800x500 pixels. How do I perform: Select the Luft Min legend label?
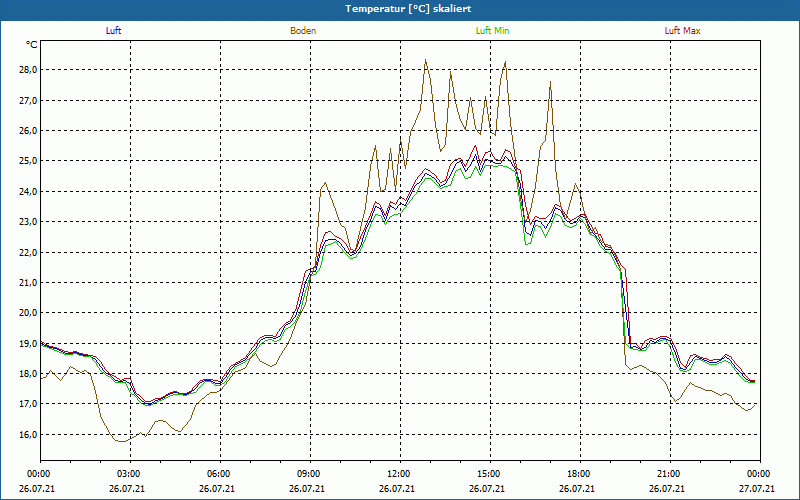(x=491, y=31)
